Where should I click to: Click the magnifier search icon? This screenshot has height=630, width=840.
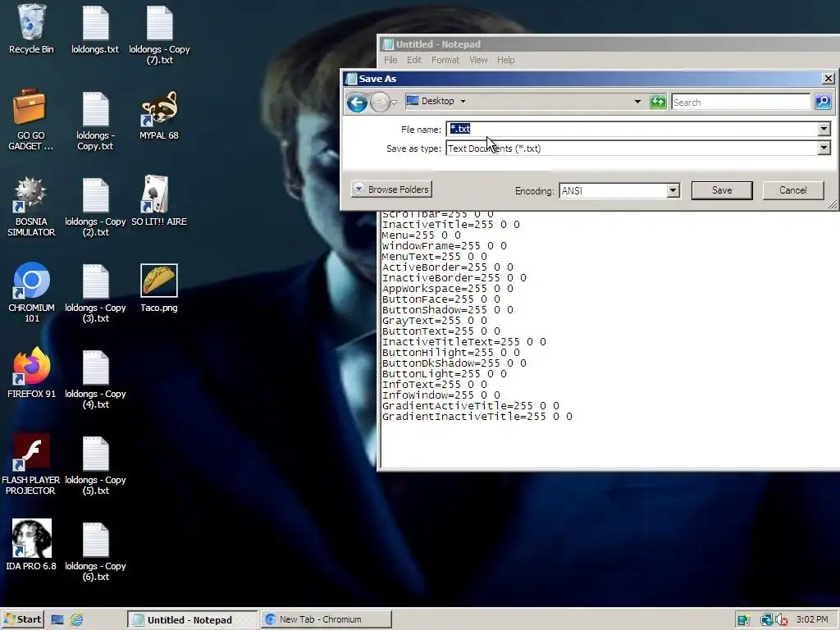tap(823, 101)
